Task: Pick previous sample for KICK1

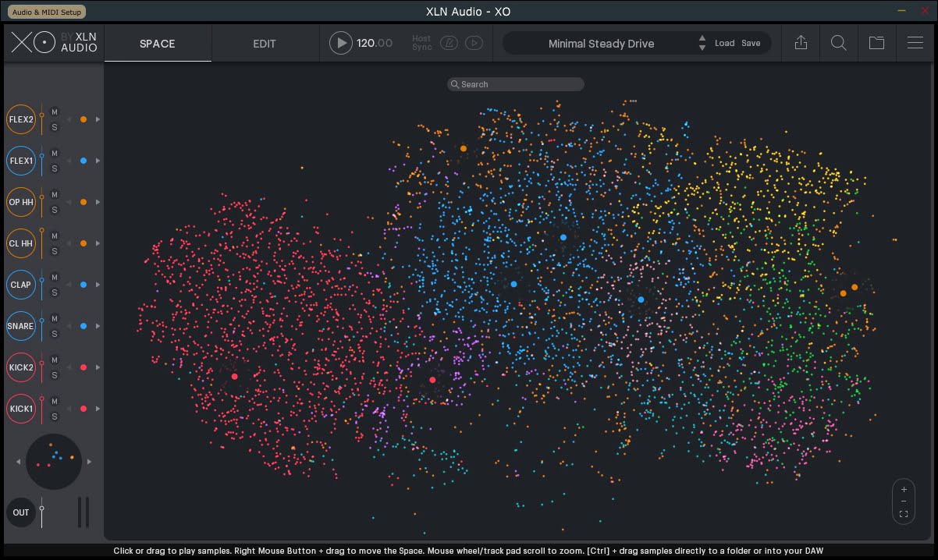Action: 69,409
